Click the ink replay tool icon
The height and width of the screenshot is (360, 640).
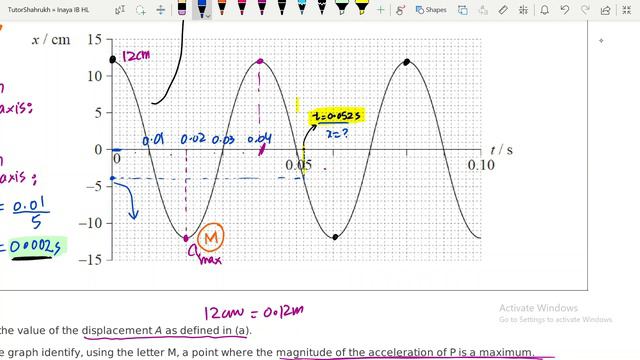(463, 10)
